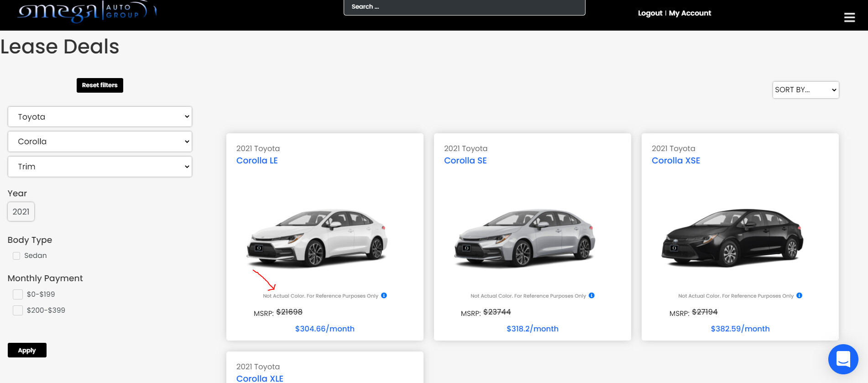Viewport: 868px width, 383px height.
Task: Click the silver Corolla SE car image
Action: pos(525,237)
